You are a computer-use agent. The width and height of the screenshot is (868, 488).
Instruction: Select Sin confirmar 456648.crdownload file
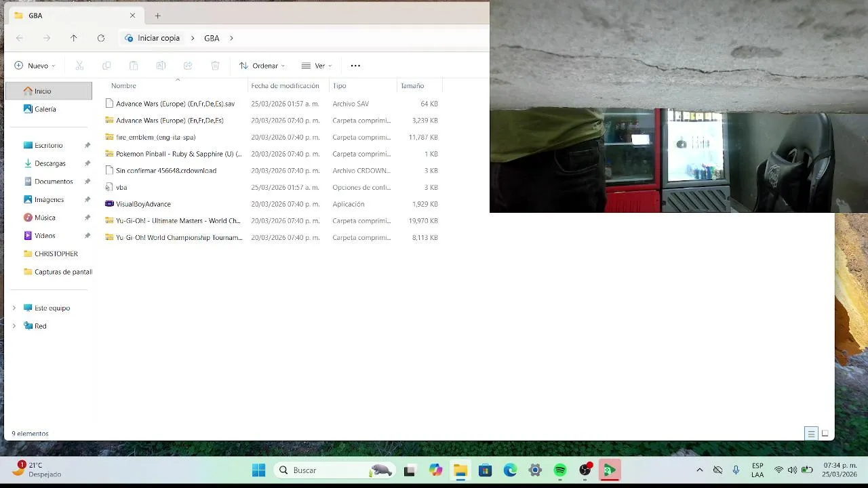166,171
